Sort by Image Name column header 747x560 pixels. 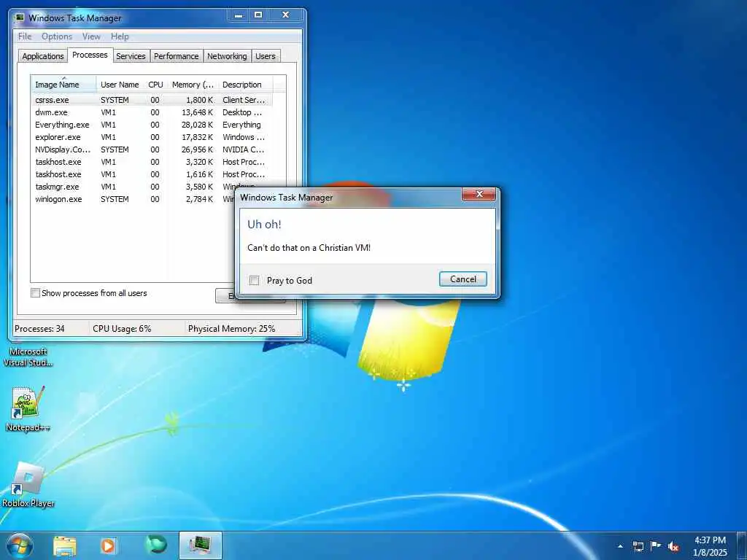click(x=64, y=85)
